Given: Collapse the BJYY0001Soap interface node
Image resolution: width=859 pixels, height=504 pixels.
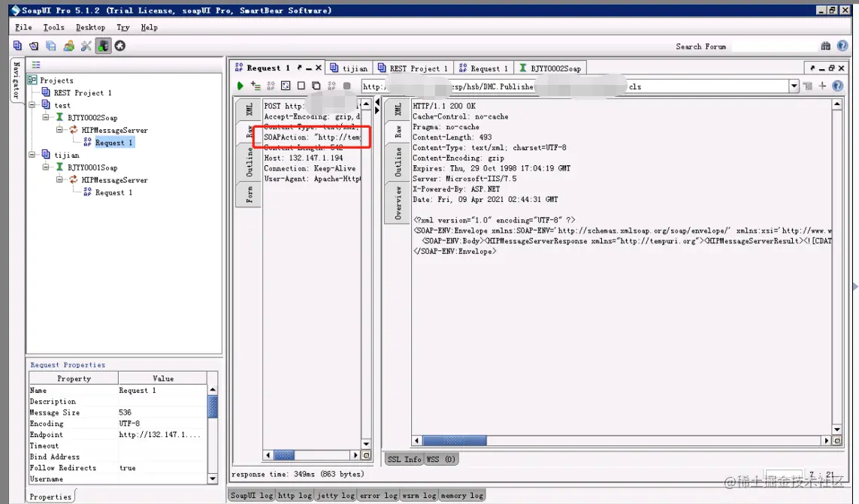Looking at the screenshot, I should point(46,167).
